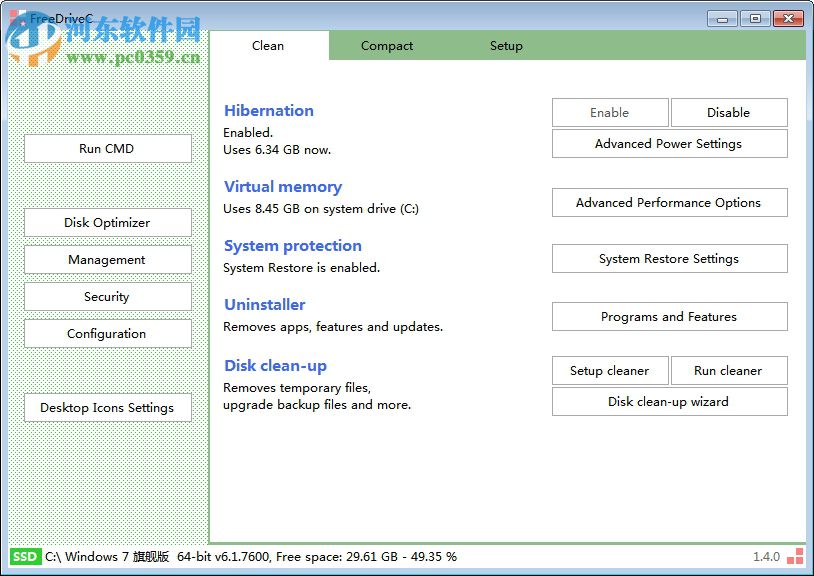
Task: Open Disk Optimizer from the sidebar
Action: click(x=107, y=223)
